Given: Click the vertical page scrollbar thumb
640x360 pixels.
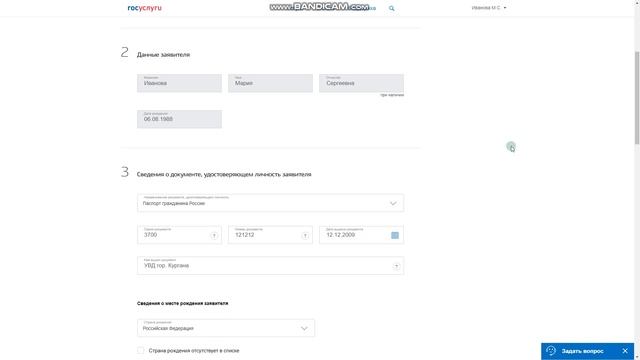Looking at the screenshot, I should (x=637, y=98).
